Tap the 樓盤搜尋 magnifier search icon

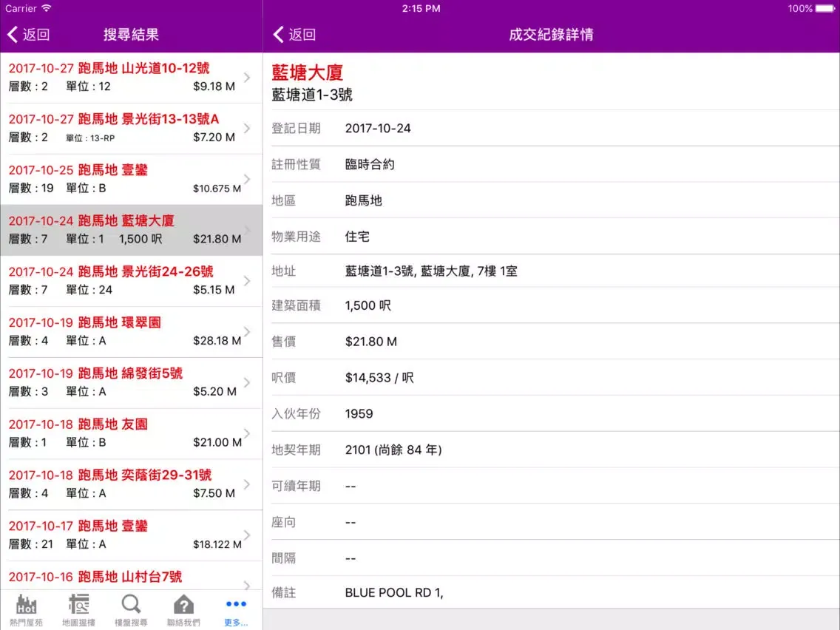pos(131,608)
